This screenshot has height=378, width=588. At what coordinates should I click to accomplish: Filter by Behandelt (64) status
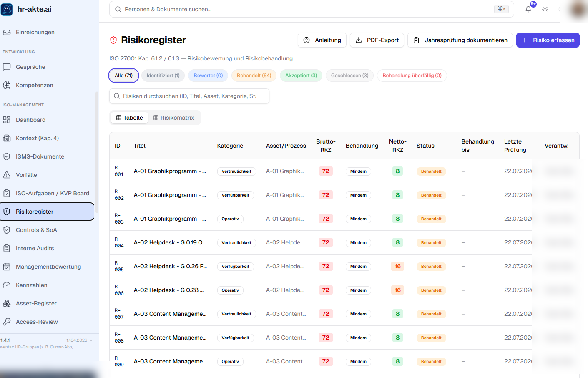pos(254,76)
